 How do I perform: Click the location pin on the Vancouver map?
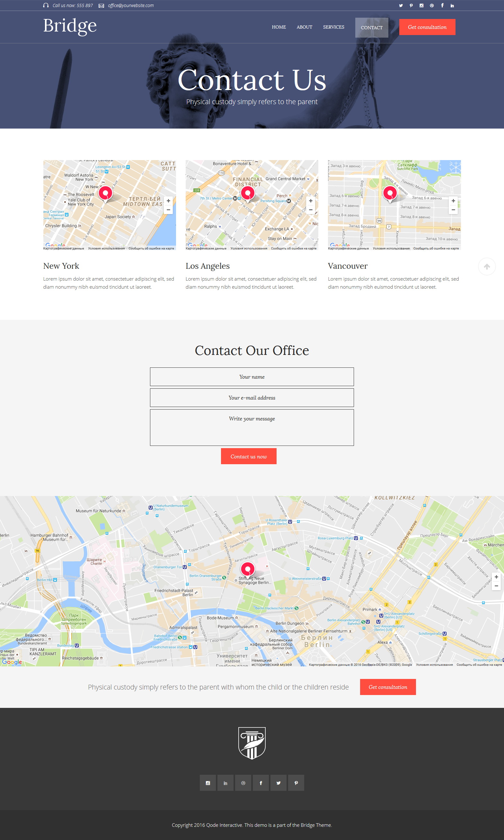[390, 194]
